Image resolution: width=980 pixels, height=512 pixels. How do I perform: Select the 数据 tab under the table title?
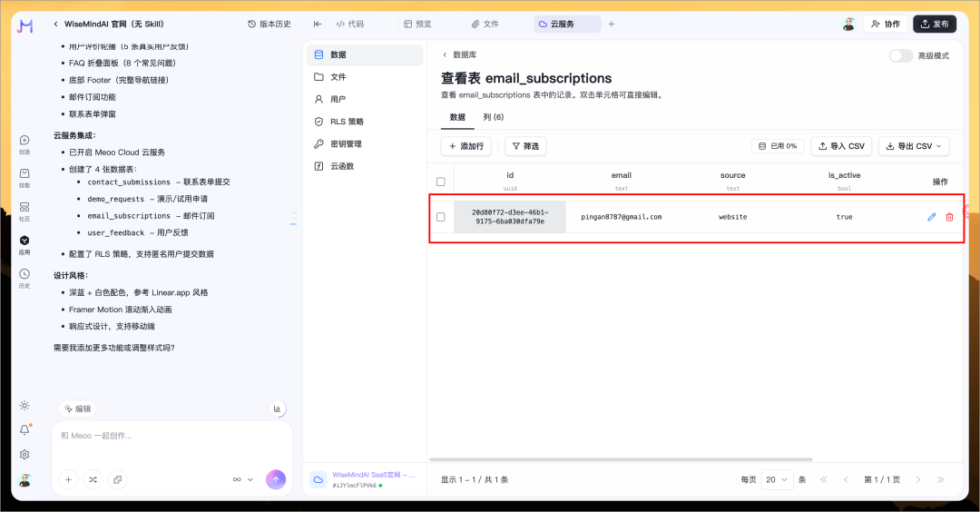457,117
